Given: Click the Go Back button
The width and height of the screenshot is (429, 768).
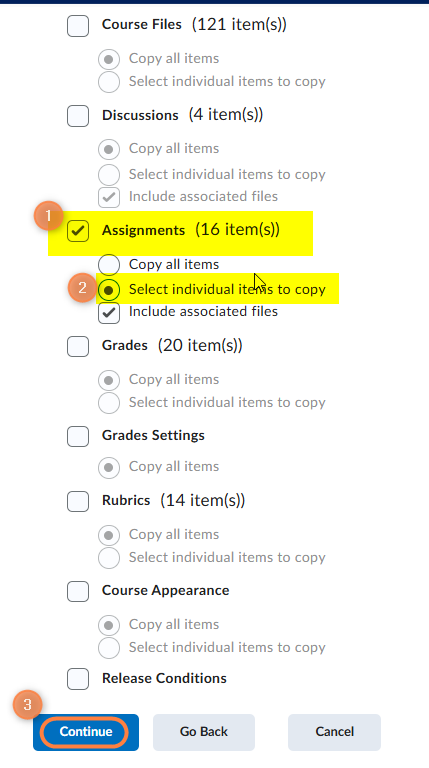Looking at the screenshot, I should 204,732.
